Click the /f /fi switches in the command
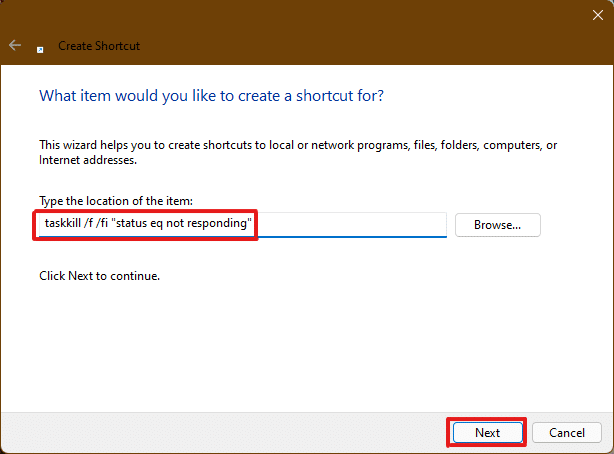This screenshot has height=454, width=614. coord(96,223)
